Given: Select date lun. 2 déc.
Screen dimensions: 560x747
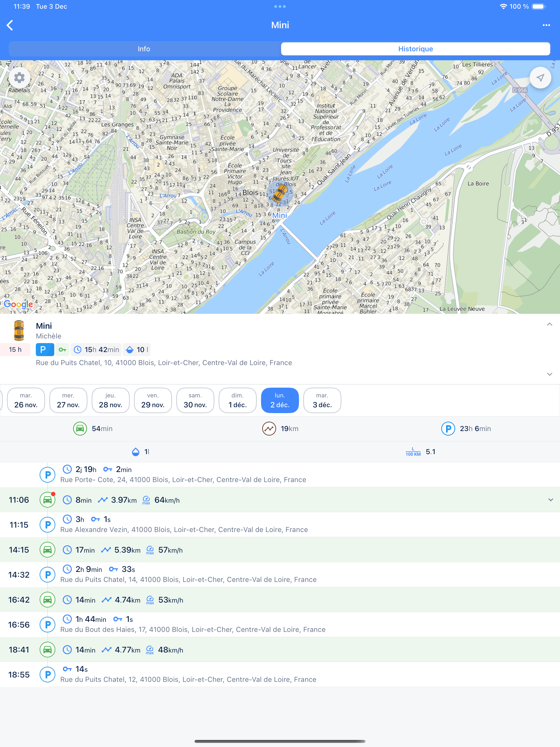Looking at the screenshot, I should pyautogui.click(x=280, y=401).
